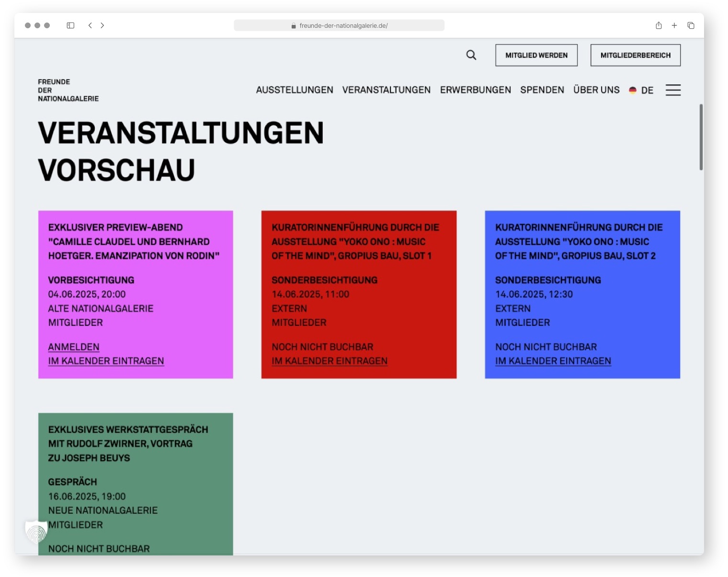Click the browser address bar
728x577 pixels.
339,25
